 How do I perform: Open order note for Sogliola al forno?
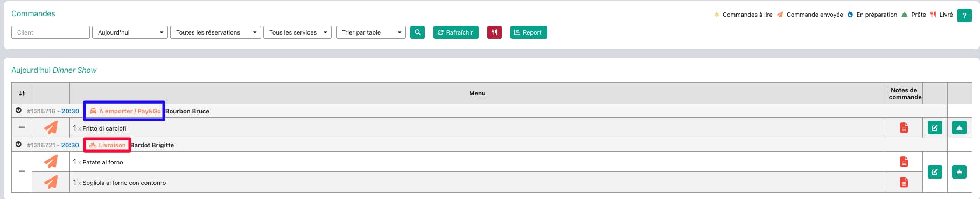coord(904,182)
